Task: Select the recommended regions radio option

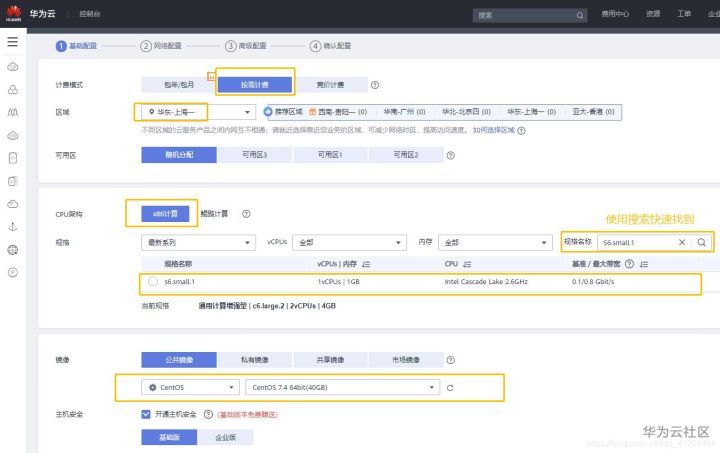Action: [268, 112]
